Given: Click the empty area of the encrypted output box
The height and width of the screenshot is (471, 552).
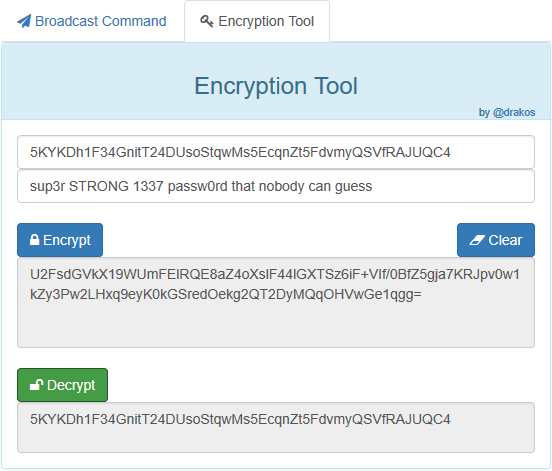Looking at the screenshot, I should pos(276,326).
